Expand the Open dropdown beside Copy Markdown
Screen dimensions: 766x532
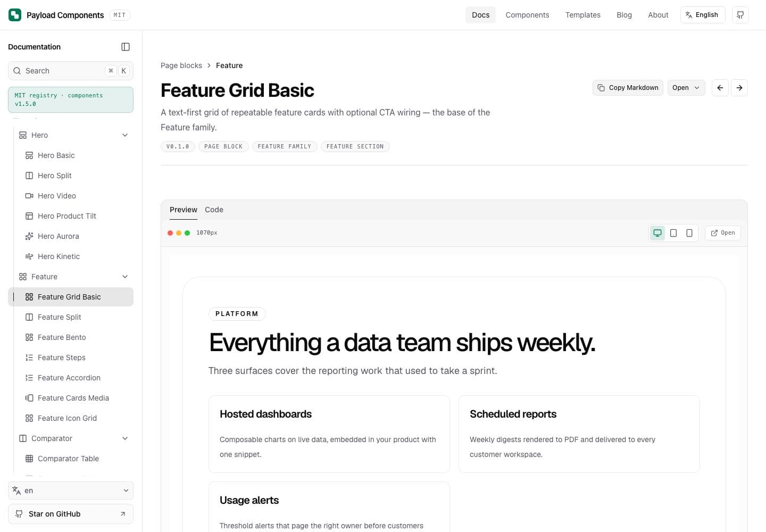click(x=686, y=88)
